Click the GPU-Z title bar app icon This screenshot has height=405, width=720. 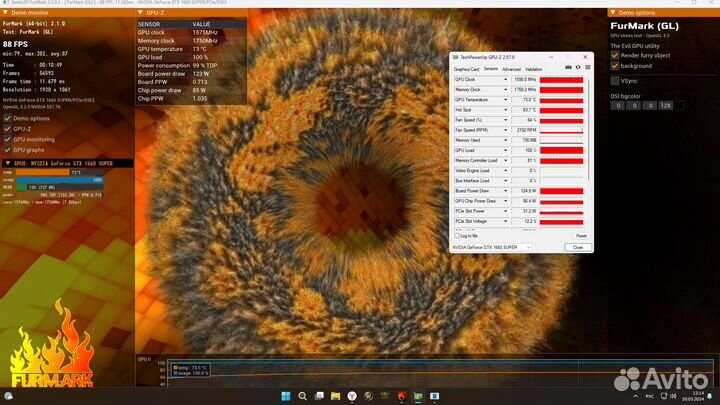tap(456, 57)
